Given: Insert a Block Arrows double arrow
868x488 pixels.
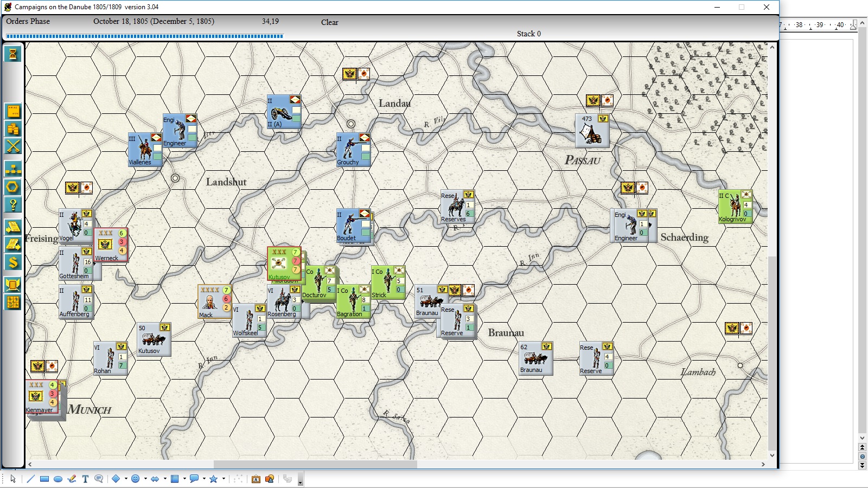Looking at the screenshot, I should pos(155,479).
